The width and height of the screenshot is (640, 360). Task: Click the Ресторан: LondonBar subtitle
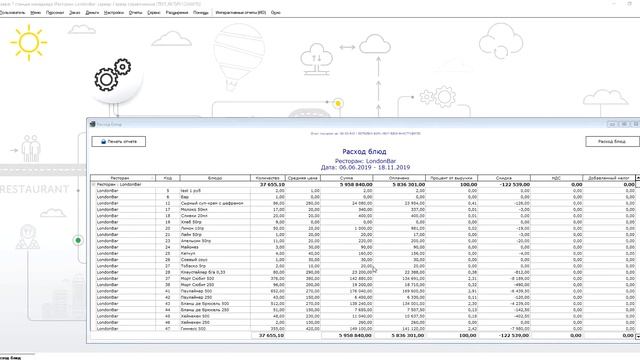click(365, 161)
